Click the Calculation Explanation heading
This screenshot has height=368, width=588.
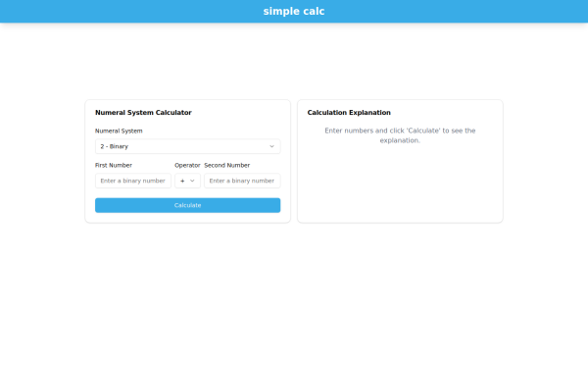tap(349, 113)
